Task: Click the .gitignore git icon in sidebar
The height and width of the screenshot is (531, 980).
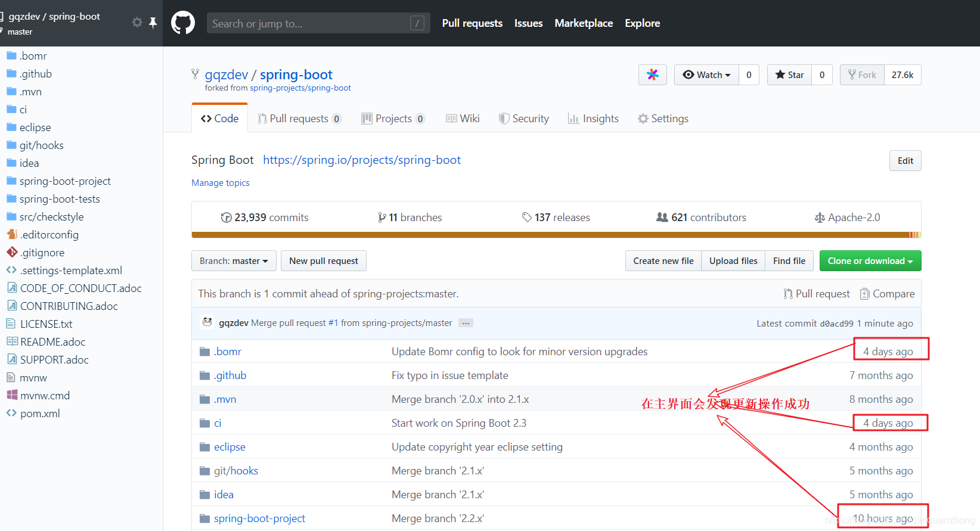Action: click(11, 252)
